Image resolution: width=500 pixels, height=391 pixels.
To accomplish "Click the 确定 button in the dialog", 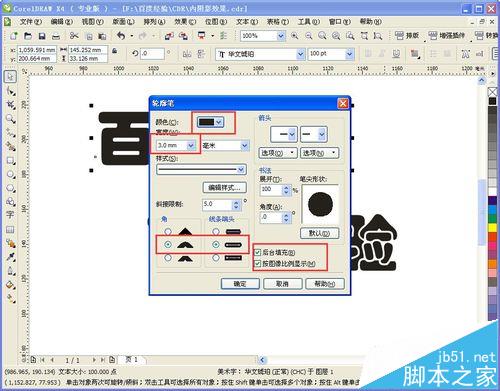I will [240, 284].
